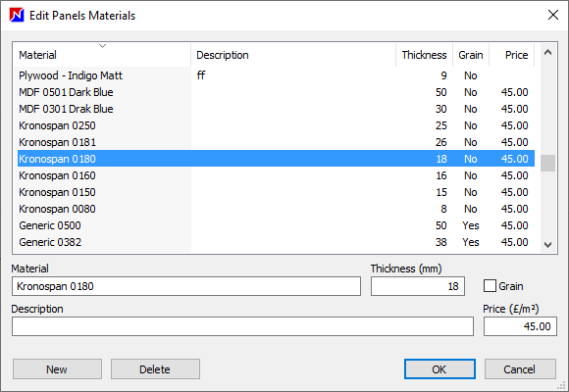Screen dimensions: 569x392
Task: Delete the selected material
Action: pyautogui.click(x=155, y=369)
